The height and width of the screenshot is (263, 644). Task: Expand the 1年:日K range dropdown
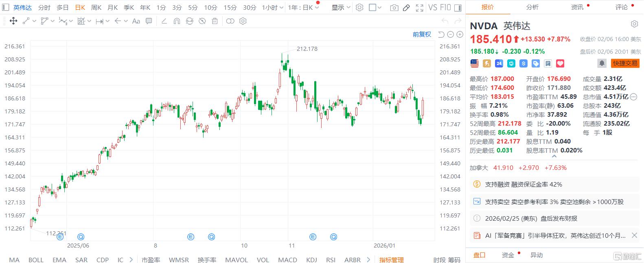point(303,8)
